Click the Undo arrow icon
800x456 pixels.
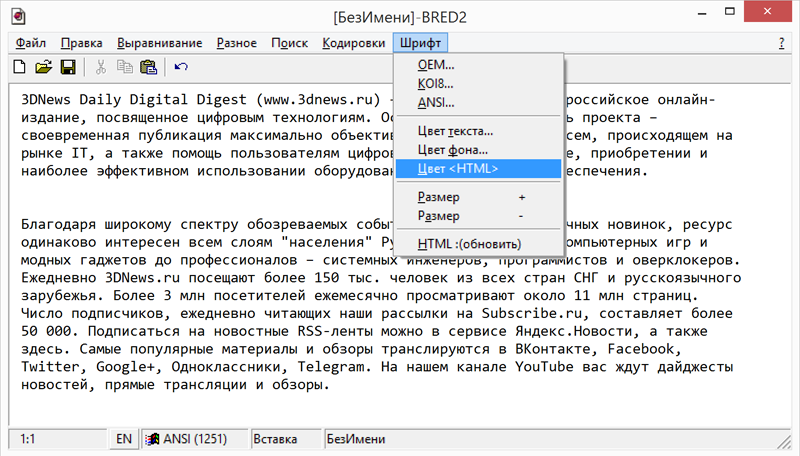(x=181, y=67)
